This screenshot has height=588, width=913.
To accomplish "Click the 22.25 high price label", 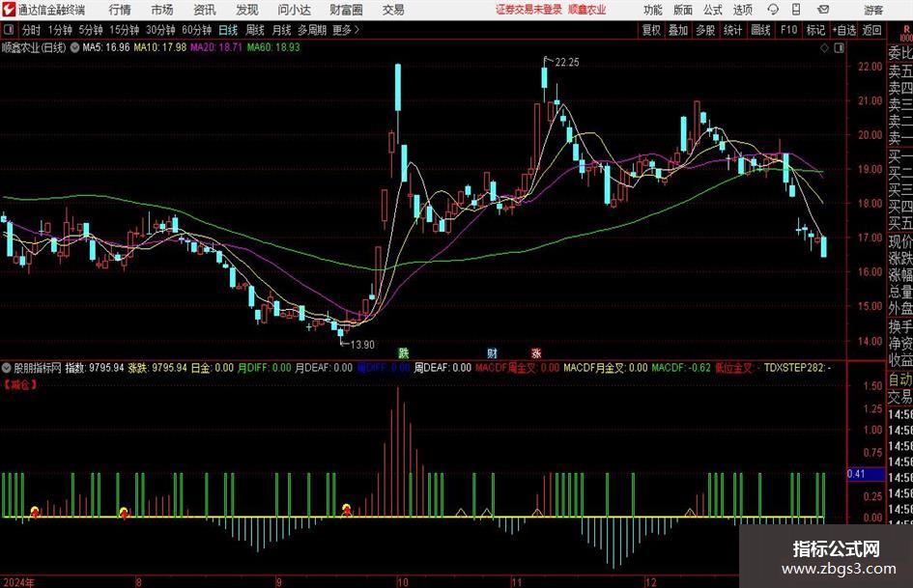I will click(x=567, y=63).
